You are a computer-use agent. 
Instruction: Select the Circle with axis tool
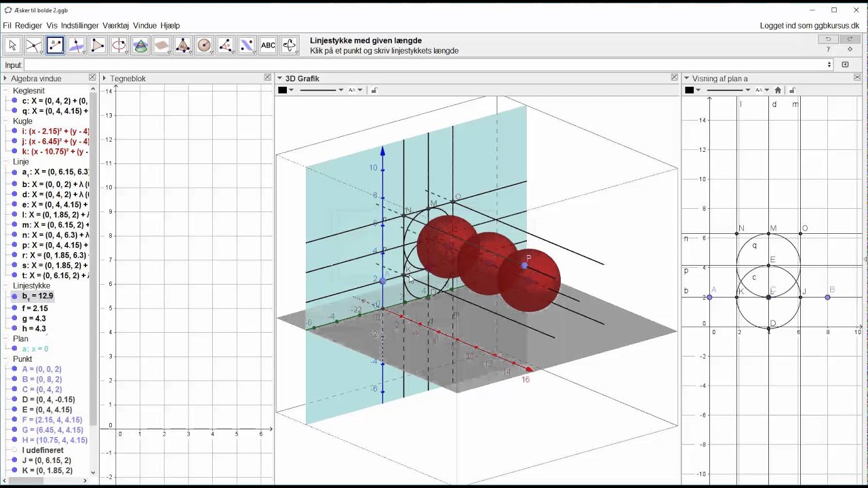coord(119,45)
